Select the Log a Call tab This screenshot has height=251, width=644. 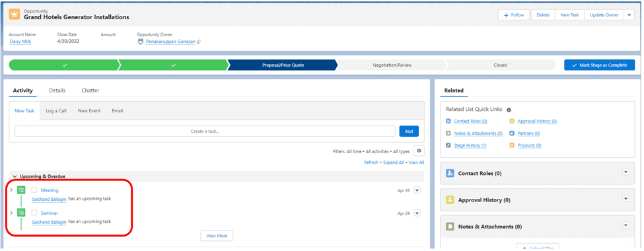[56, 111]
